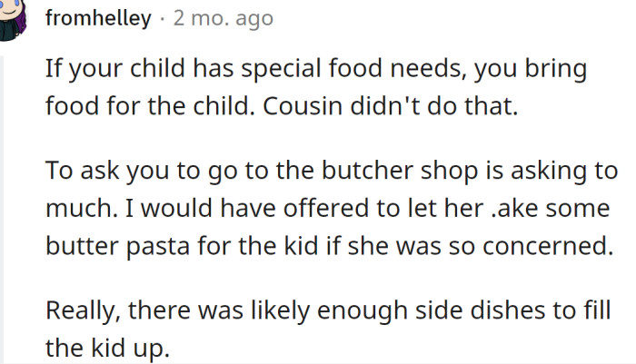Image resolution: width=636 pixels, height=364 pixels.
Task: Click the first paragraph about special food needs
Action: point(314,88)
